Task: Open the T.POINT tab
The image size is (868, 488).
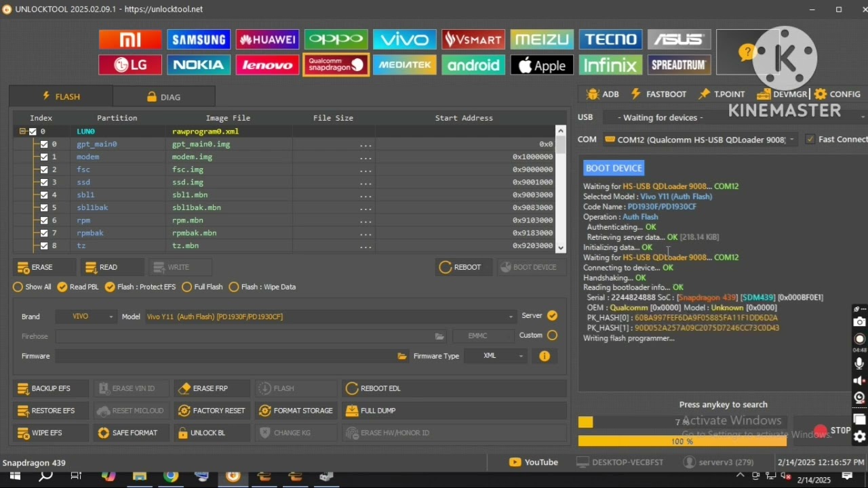Action: [722, 94]
